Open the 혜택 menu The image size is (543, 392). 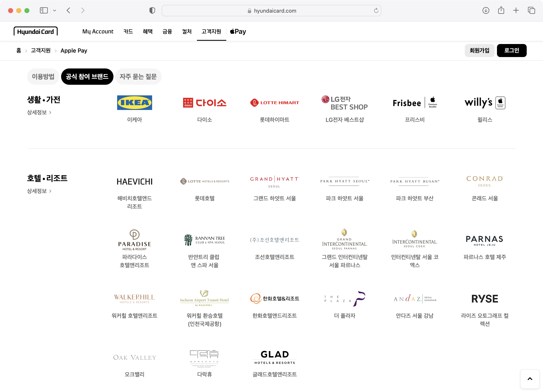point(148,31)
